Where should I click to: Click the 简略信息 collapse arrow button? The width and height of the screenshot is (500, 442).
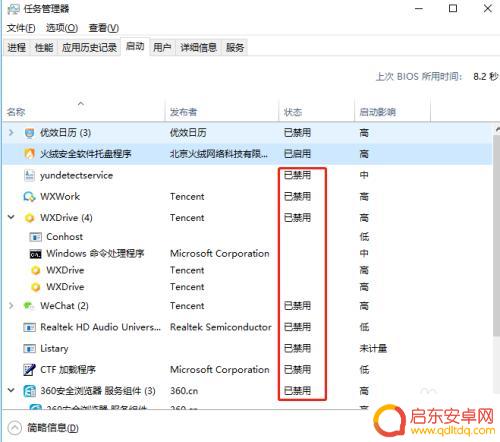14,428
